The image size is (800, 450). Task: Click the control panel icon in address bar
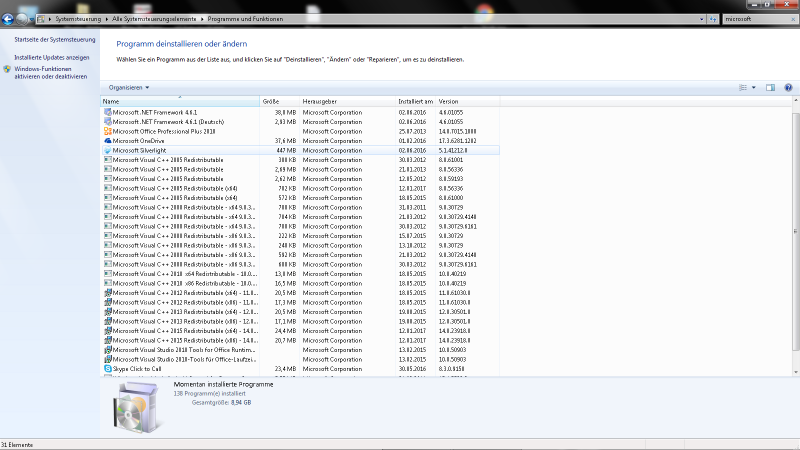point(41,19)
